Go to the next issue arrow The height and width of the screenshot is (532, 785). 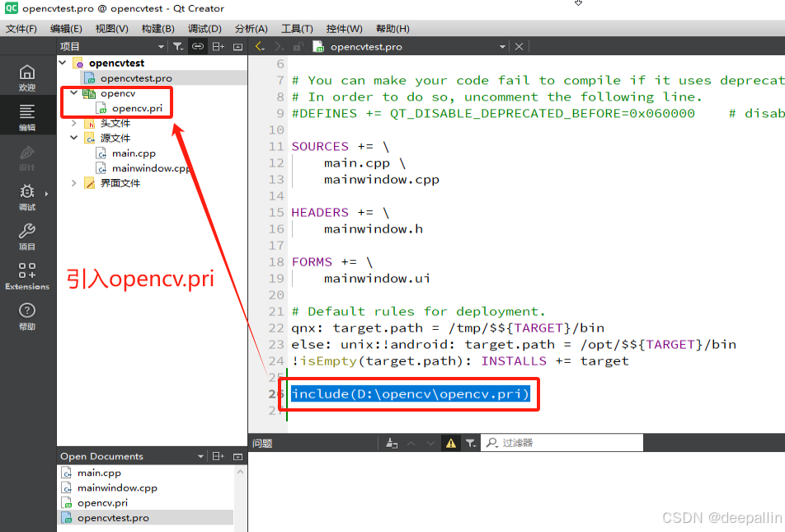click(x=430, y=443)
